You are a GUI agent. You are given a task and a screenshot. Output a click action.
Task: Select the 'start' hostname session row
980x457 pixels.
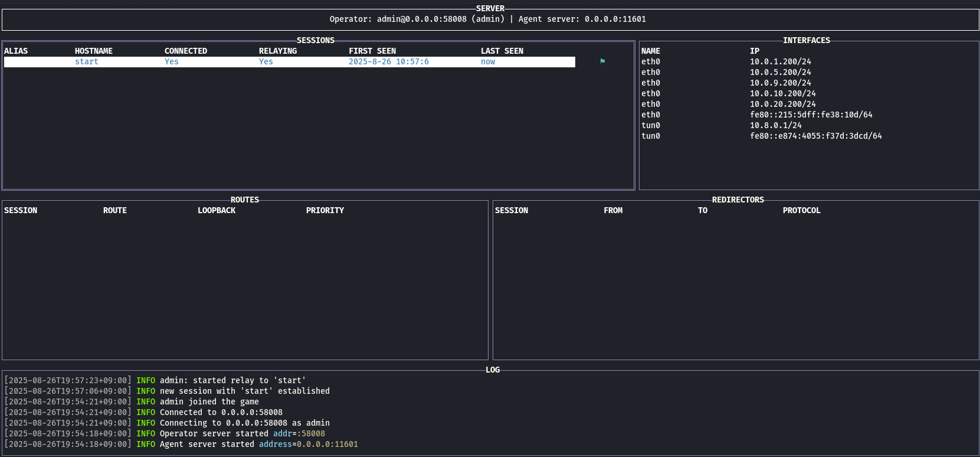(x=290, y=62)
